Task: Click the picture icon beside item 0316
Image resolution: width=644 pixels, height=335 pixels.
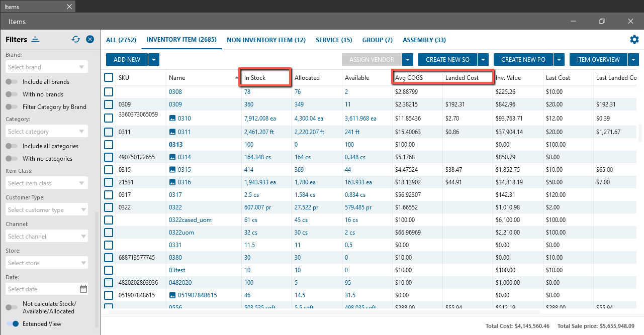Action: (x=172, y=182)
